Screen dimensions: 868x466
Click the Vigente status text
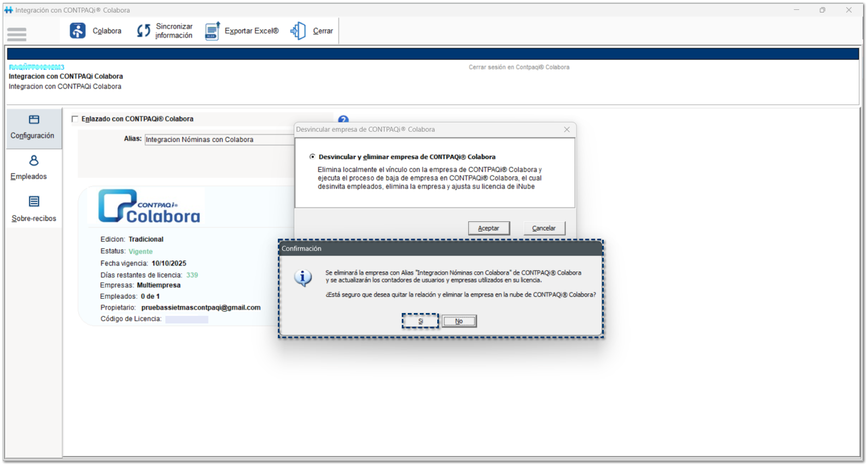[x=141, y=252]
